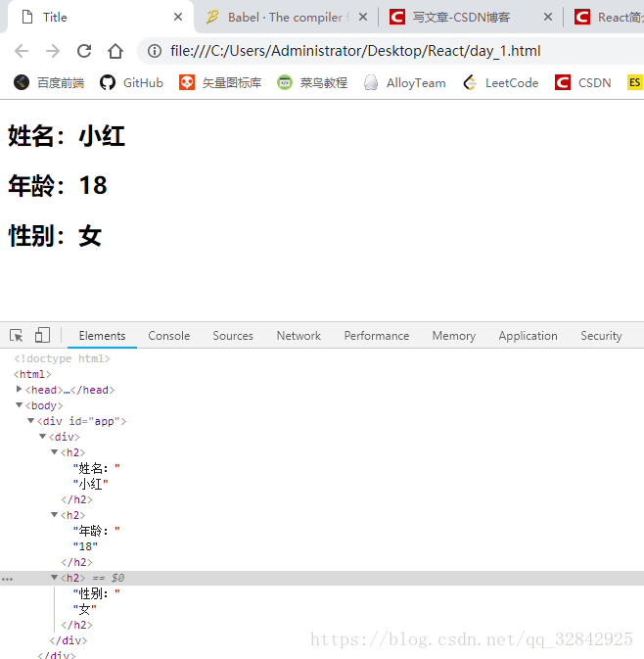This screenshot has height=659, width=644.
Task: Activate the DevTools inspect element tool
Action: point(17,336)
